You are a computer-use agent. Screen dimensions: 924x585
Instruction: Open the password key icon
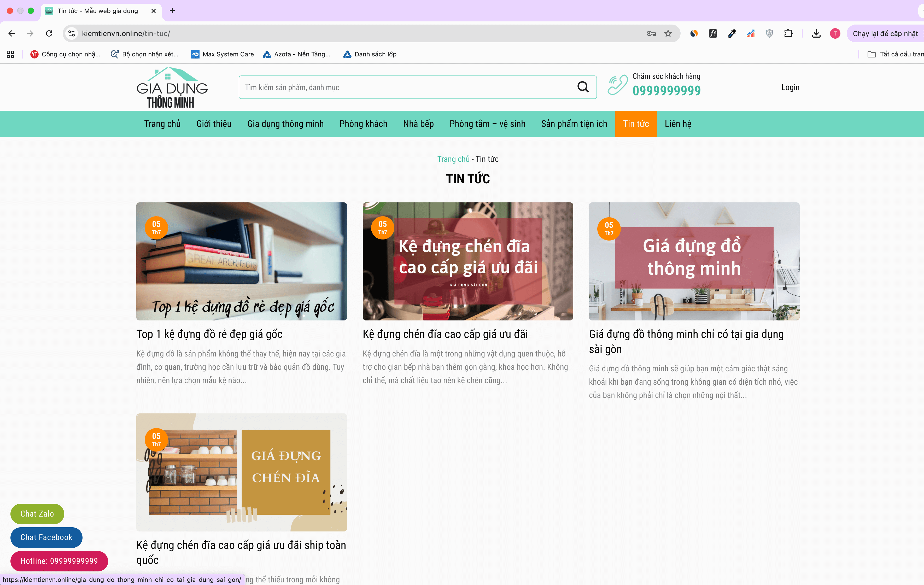click(651, 33)
